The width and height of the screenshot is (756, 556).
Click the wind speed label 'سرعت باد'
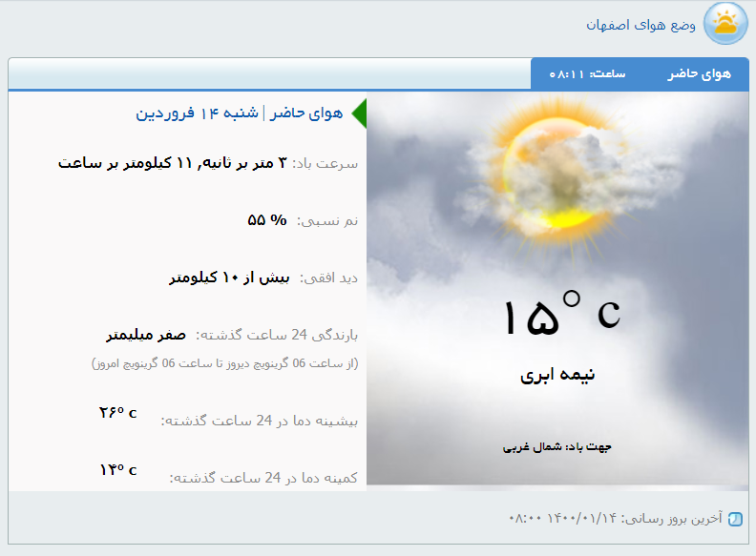[x=325, y=163]
